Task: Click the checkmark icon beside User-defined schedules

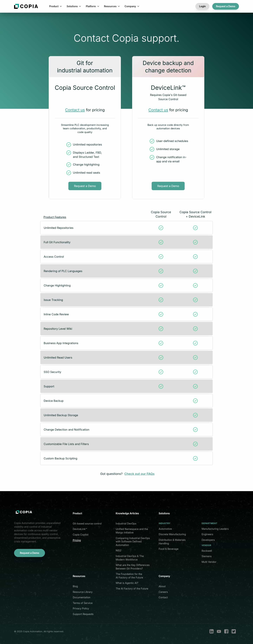Action: tap(152, 141)
